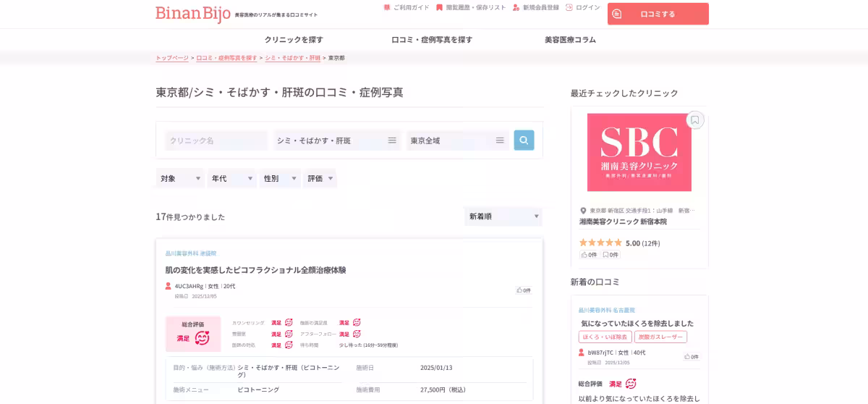Click the login arrow icon beside ログイン
The height and width of the screenshot is (404, 868).
click(569, 7)
